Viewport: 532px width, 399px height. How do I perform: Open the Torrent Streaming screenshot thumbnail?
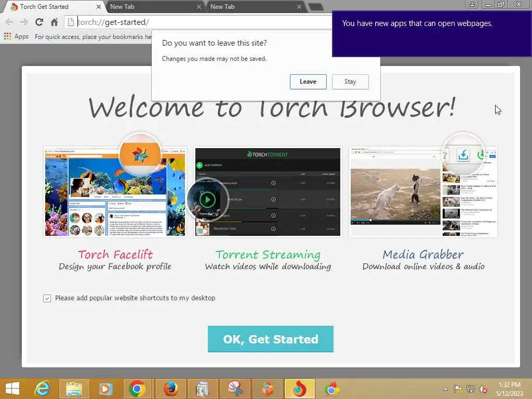[268, 192]
